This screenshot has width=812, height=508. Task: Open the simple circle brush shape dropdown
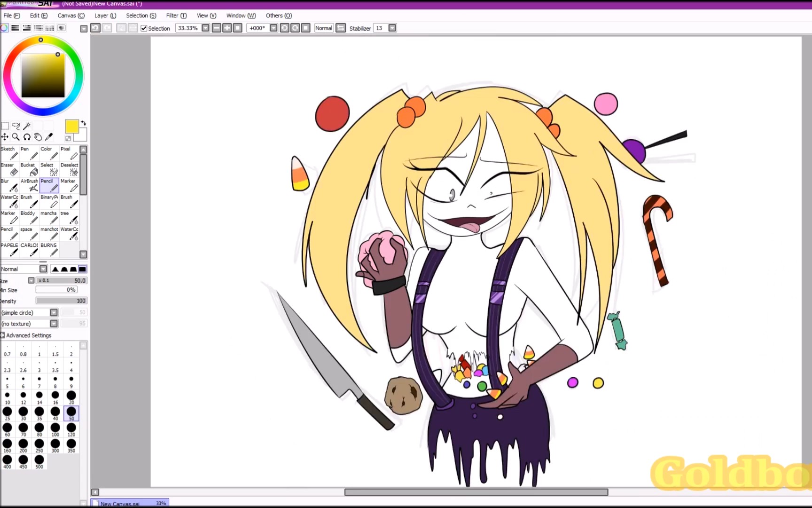pos(54,312)
